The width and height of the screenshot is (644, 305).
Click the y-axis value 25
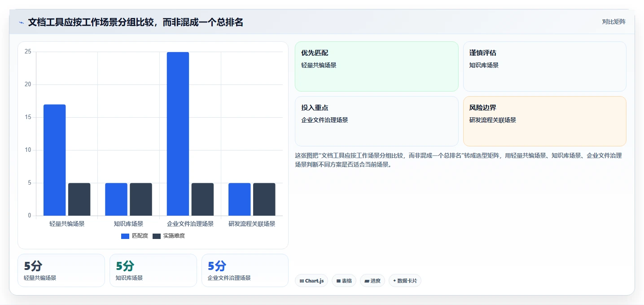click(28, 52)
